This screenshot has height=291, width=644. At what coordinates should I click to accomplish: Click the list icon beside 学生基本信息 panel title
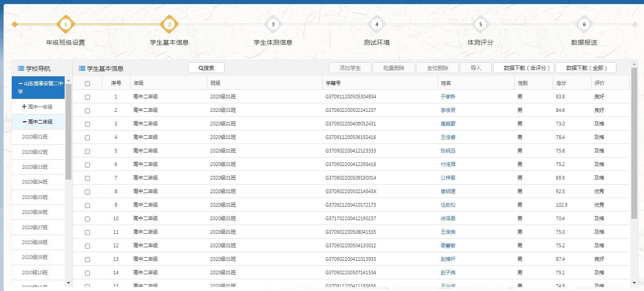(82, 69)
